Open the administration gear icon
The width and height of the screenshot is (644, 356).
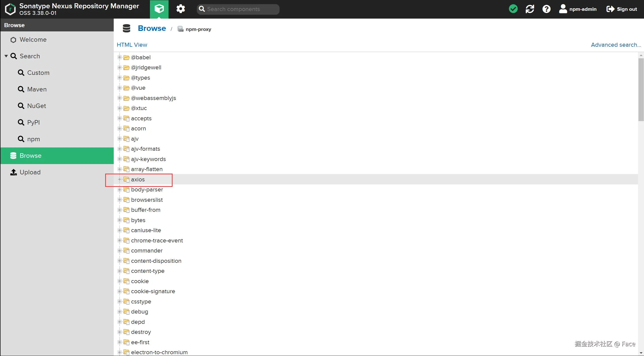180,9
